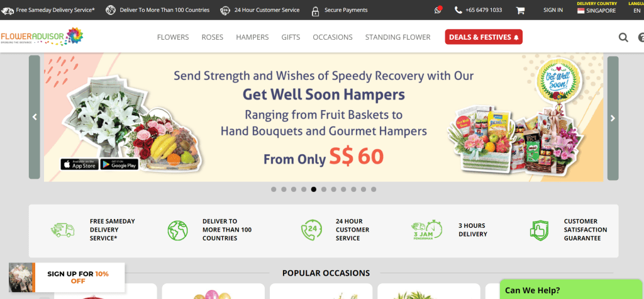Select the last carousel dot
The height and width of the screenshot is (299, 644).
click(x=374, y=189)
